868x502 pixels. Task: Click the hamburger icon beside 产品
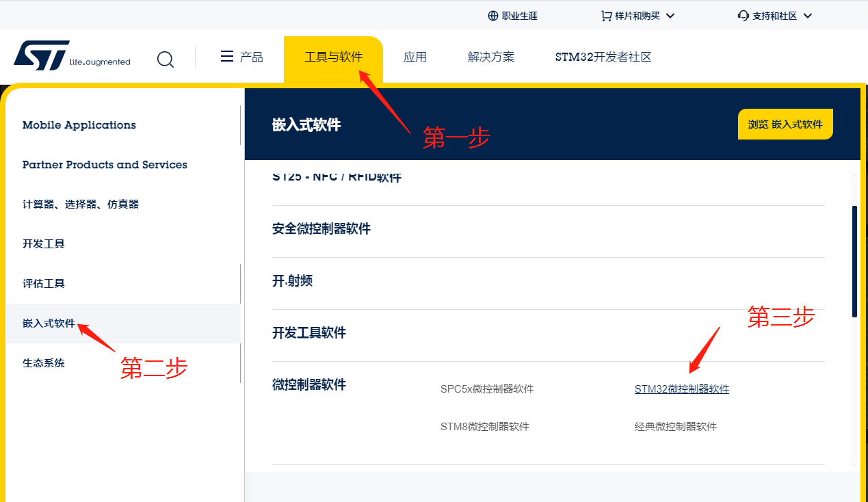coord(227,56)
